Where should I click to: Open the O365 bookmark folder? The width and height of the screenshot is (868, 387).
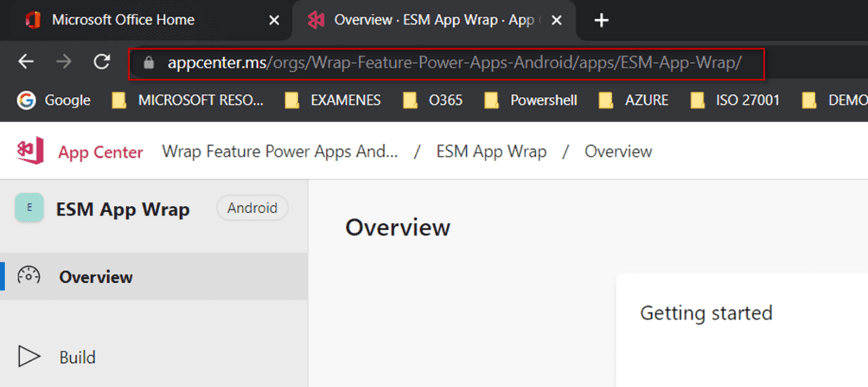click(433, 100)
